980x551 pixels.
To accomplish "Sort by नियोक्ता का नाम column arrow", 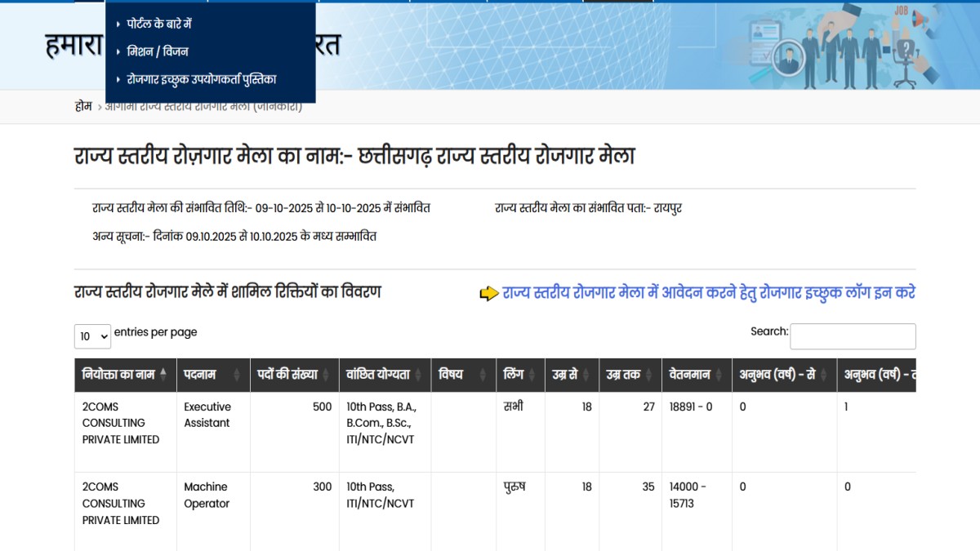I will [163, 375].
